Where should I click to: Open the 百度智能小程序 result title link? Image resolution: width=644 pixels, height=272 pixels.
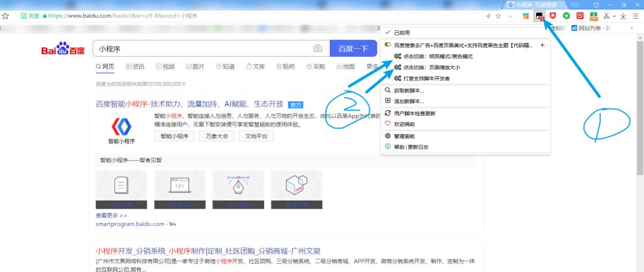[x=190, y=104]
